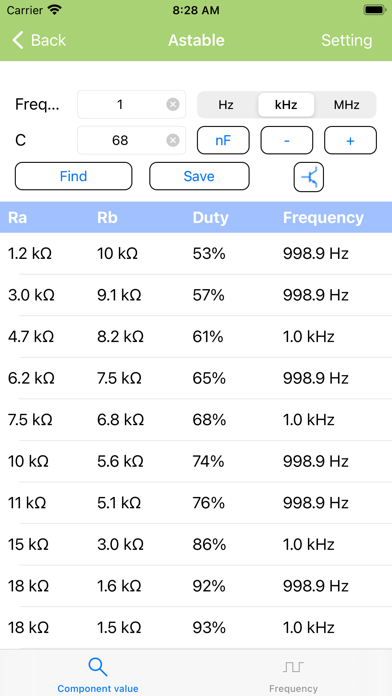The image size is (392, 696).
Task: Select kHz frequency unit
Action: 286,105
